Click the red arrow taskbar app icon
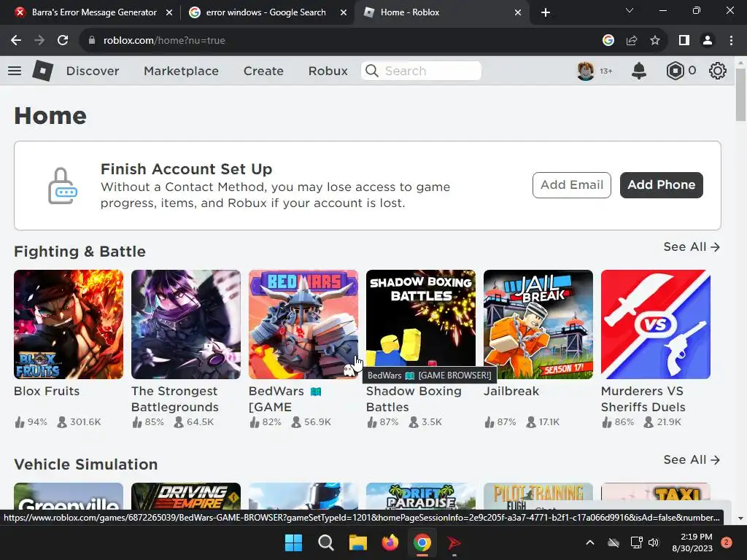The width and height of the screenshot is (747, 560). pos(454,542)
